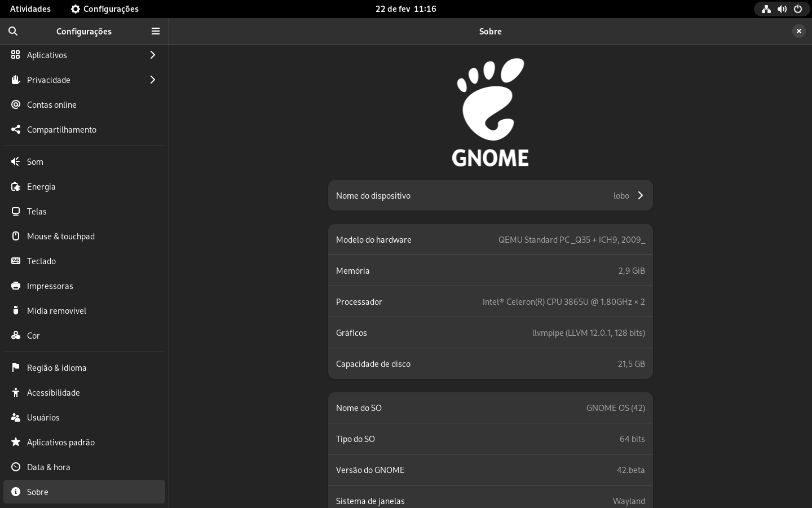
Task: Click Gráficos value llvmpipe
Action: (x=589, y=333)
